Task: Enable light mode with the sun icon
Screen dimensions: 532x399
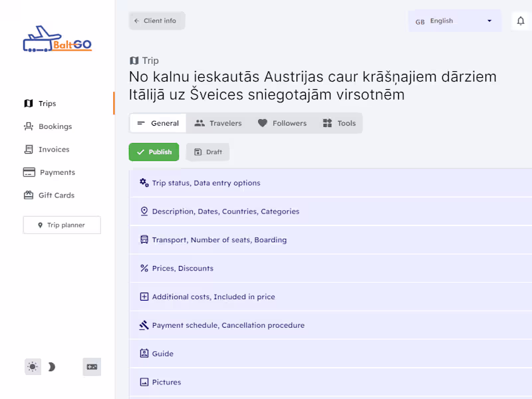Action: pos(33,366)
